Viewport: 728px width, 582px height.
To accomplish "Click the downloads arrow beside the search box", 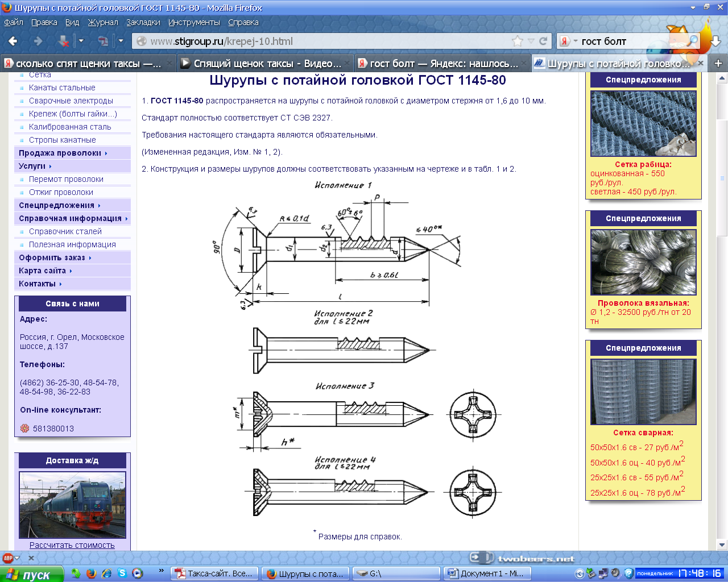I will [x=716, y=41].
